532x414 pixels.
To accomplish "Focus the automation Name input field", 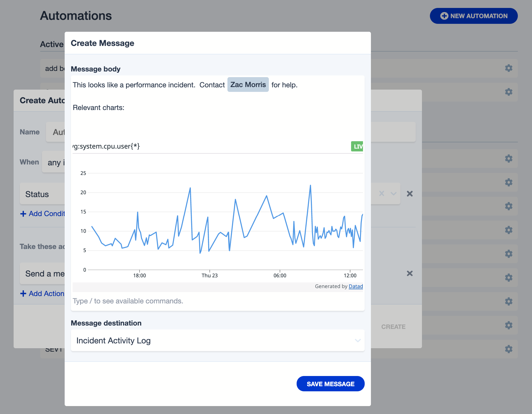I will tap(56, 132).
